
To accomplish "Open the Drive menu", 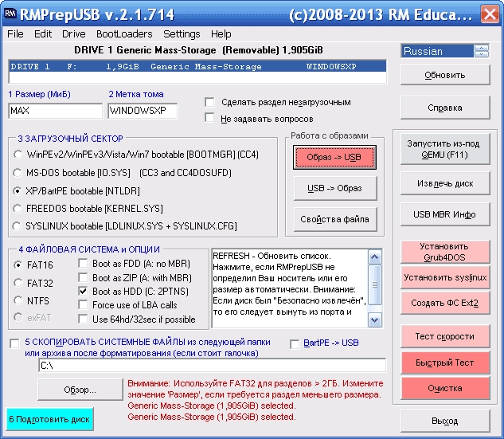I will 73,34.
